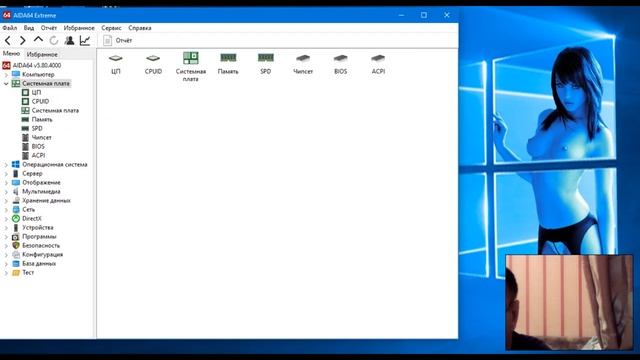Image resolution: width=640 pixels, height=360 pixels.
Task: Go up one level with the up arrow
Action: (x=38, y=40)
